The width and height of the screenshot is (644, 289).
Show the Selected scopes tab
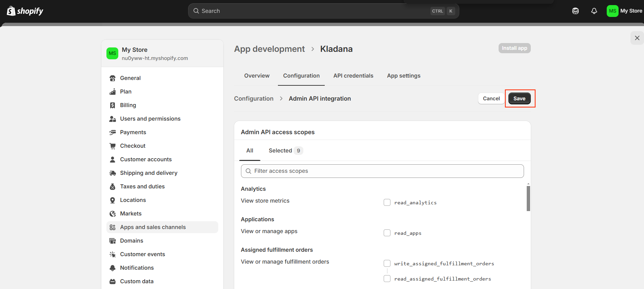point(286,151)
